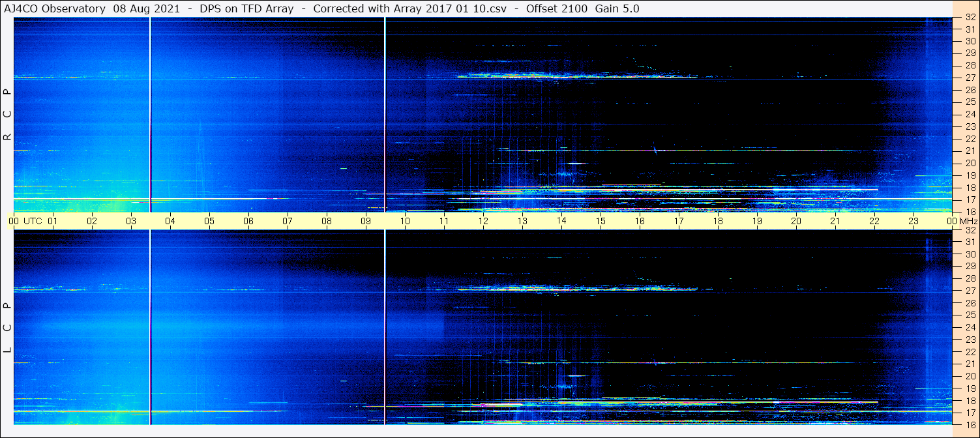Click 'AJ4CO Observatory' in the title

tap(54, 8)
